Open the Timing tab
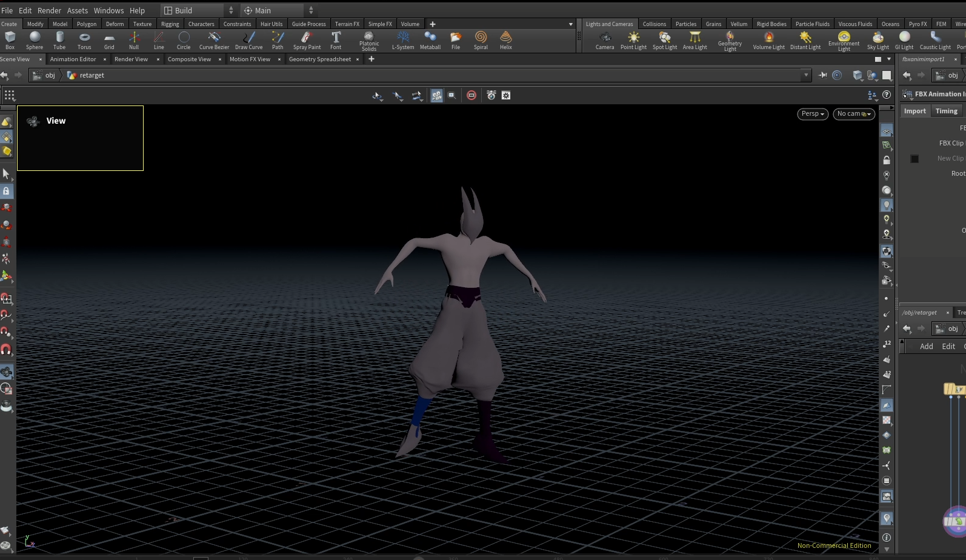The height and width of the screenshot is (560, 966). [x=946, y=111]
